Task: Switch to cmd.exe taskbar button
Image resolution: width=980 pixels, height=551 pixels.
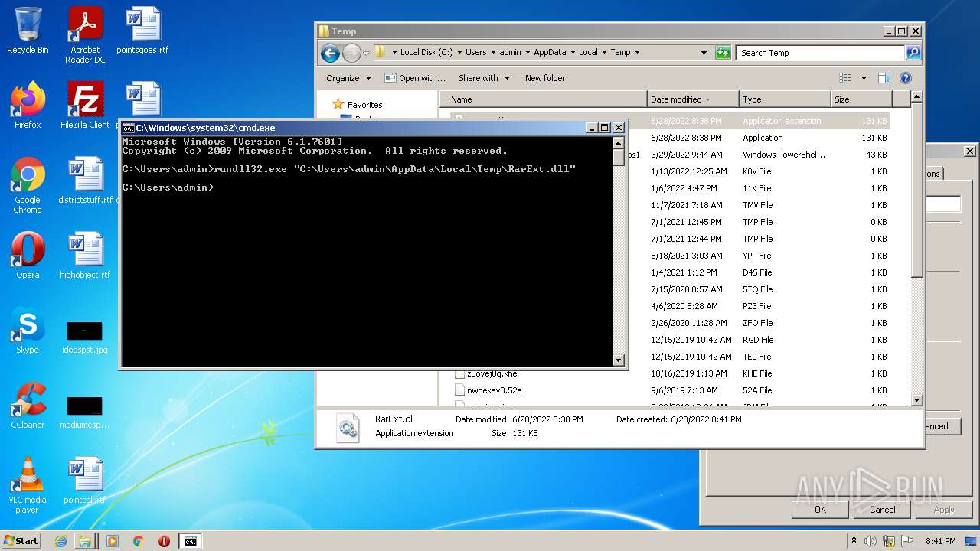Action: pyautogui.click(x=190, y=541)
